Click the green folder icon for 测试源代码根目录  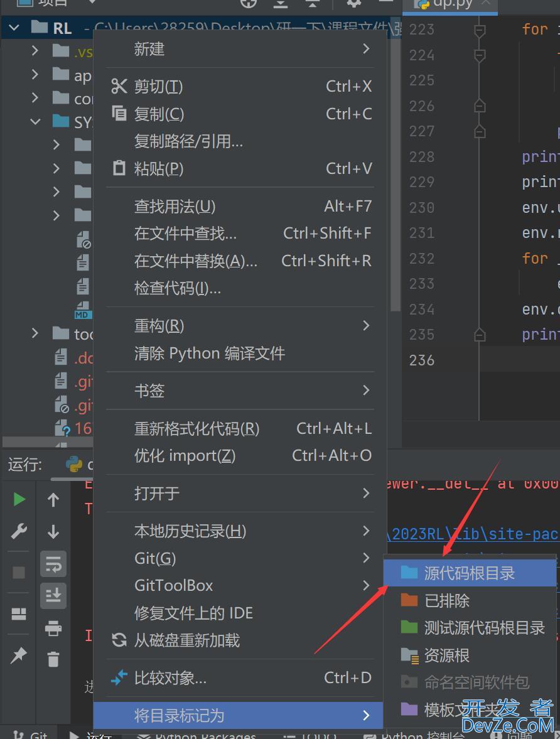(x=409, y=627)
